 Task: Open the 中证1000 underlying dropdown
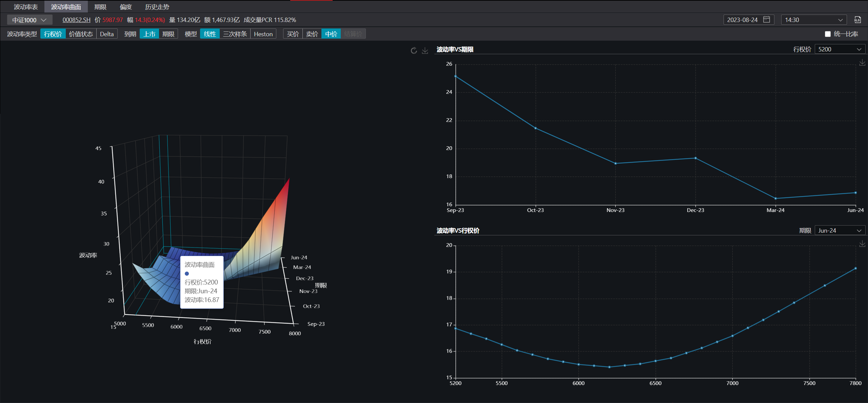coord(29,20)
